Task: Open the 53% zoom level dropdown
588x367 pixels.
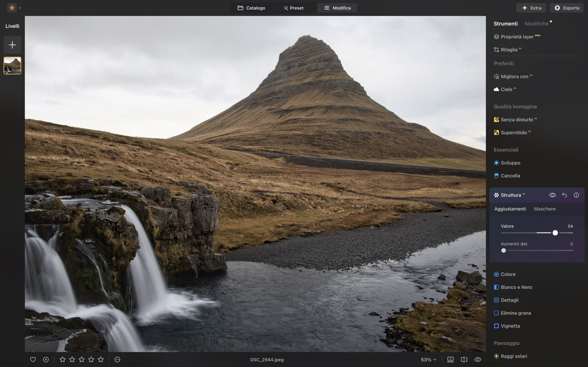Action: pos(428,359)
